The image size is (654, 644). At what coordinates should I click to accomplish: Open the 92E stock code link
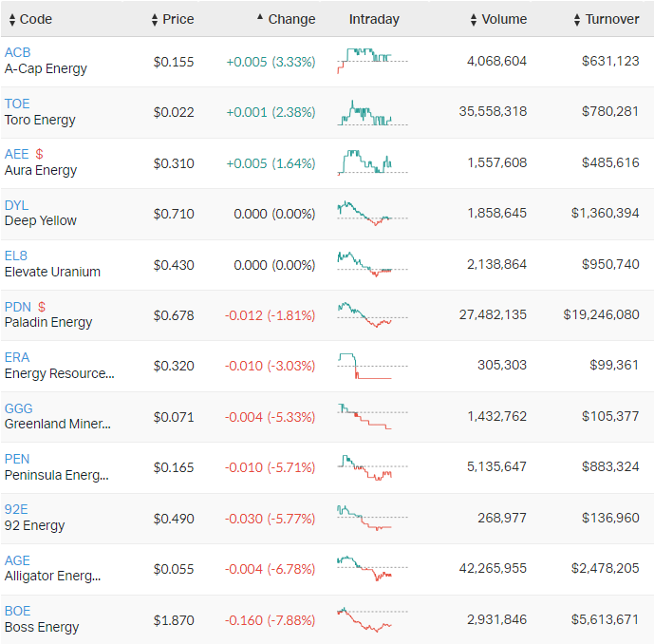coord(16,510)
